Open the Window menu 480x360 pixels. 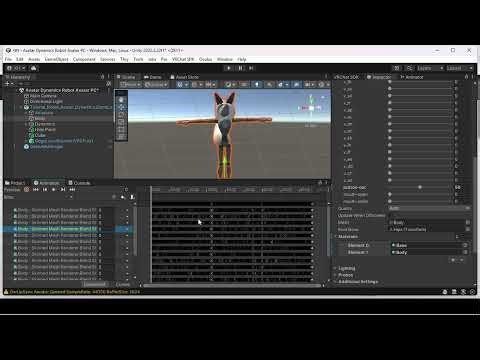point(225,59)
